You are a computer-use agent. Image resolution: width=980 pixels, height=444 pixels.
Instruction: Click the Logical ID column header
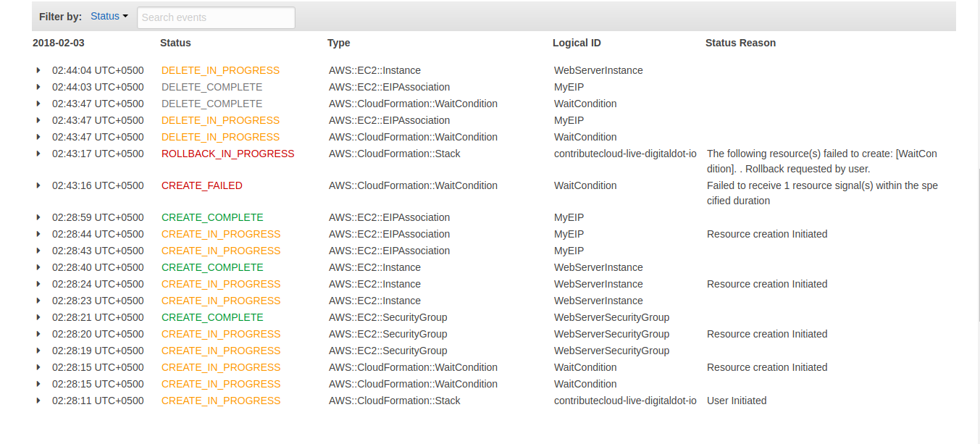577,43
